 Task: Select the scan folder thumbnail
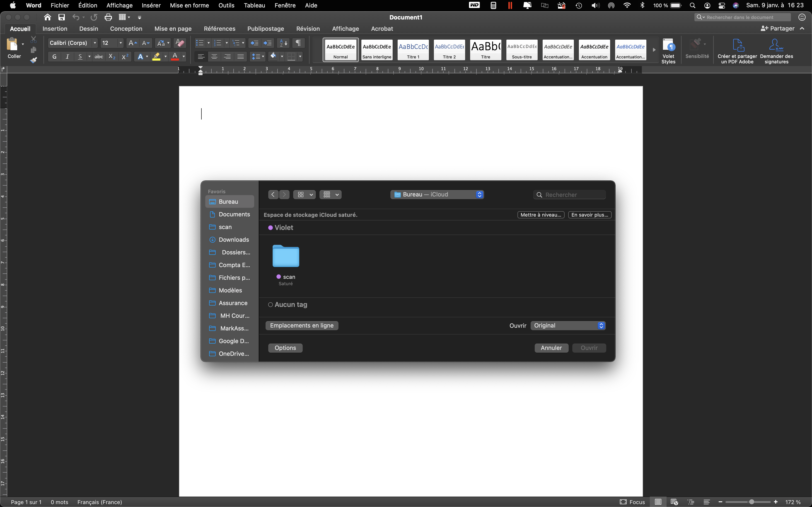point(285,256)
